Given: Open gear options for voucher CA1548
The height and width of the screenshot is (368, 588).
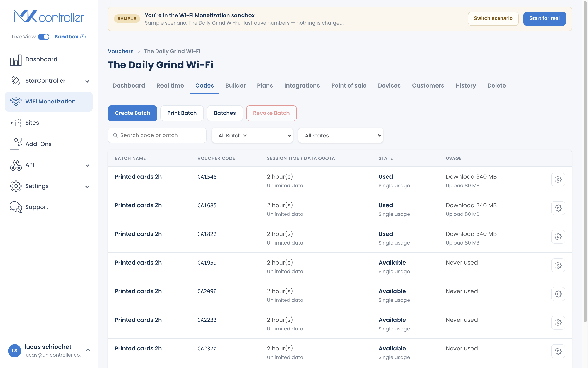Looking at the screenshot, I should click(558, 180).
